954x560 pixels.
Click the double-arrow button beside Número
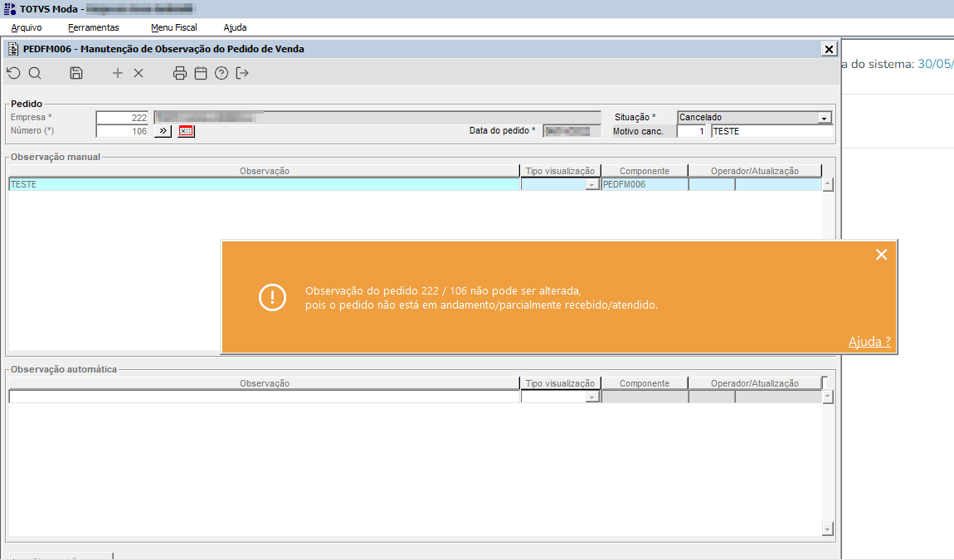pyautogui.click(x=163, y=131)
